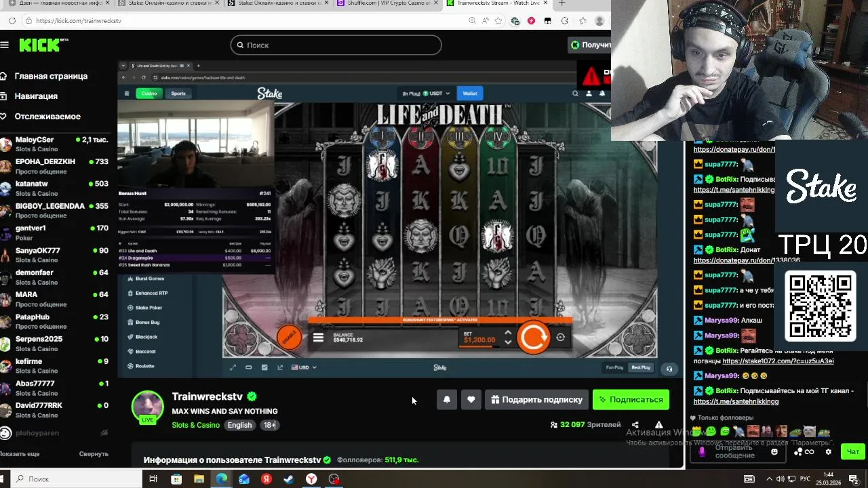Switch to Real Play mode
This screenshot has width=868, height=488.
pos(641,367)
